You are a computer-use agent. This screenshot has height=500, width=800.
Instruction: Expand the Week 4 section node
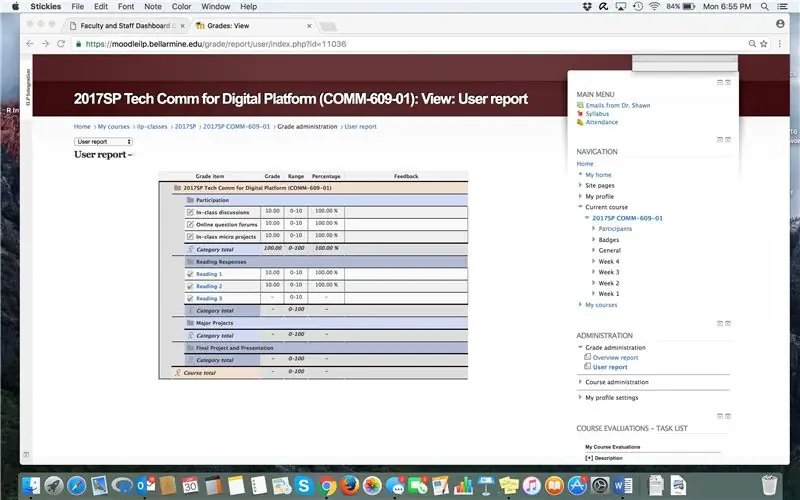click(593, 261)
